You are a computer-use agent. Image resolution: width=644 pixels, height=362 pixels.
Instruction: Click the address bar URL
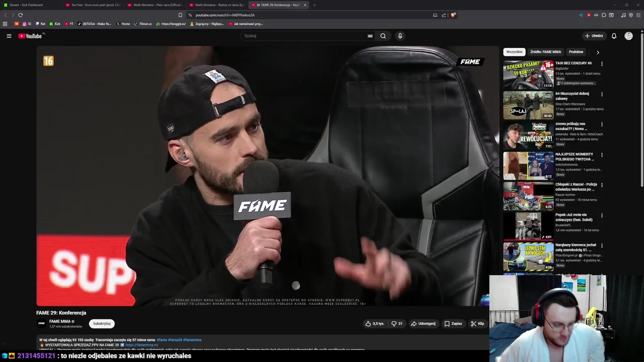click(x=225, y=15)
